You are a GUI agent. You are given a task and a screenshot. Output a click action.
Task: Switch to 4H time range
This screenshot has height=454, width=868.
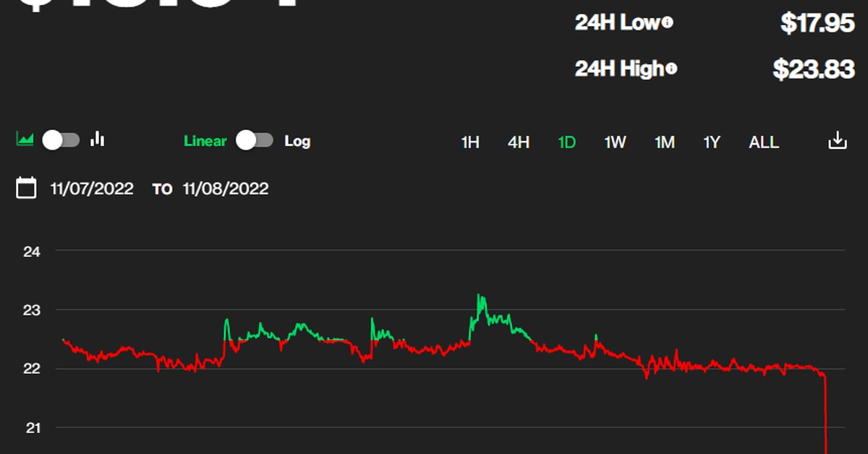tap(518, 142)
